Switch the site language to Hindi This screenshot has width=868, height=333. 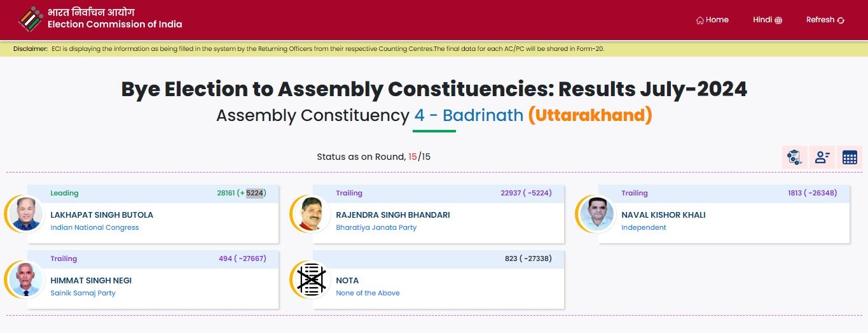point(762,20)
